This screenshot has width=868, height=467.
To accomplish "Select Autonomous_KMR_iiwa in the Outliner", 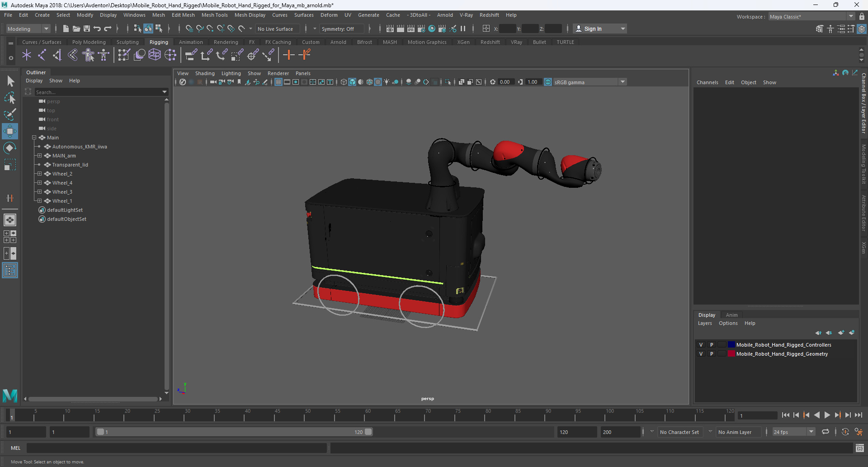I will 80,147.
